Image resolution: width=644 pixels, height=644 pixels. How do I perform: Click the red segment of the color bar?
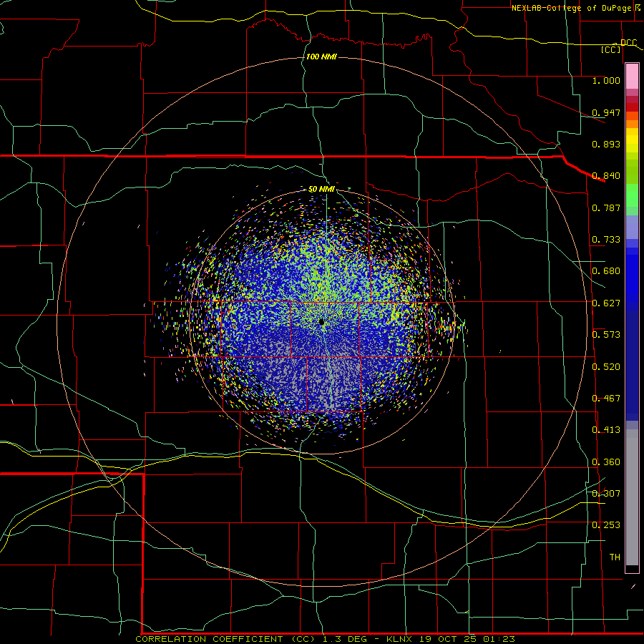click(x=632, y=107)
